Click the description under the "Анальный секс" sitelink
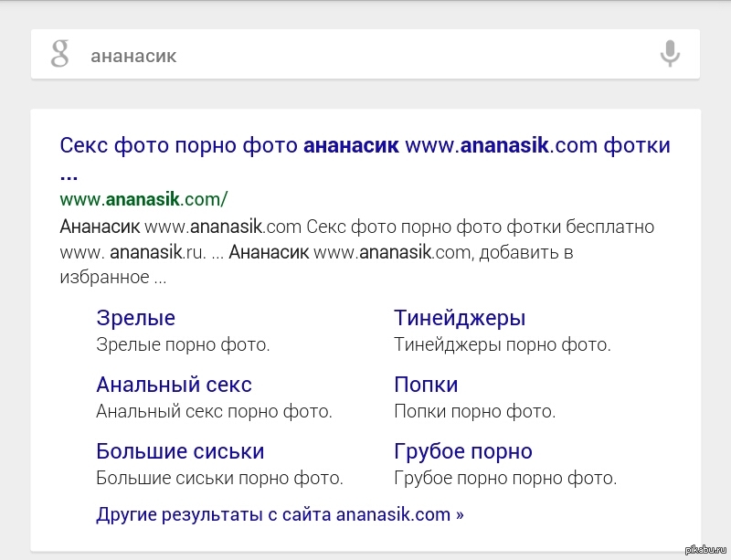This screenshot has height=560, width=731. coord(214,412)
